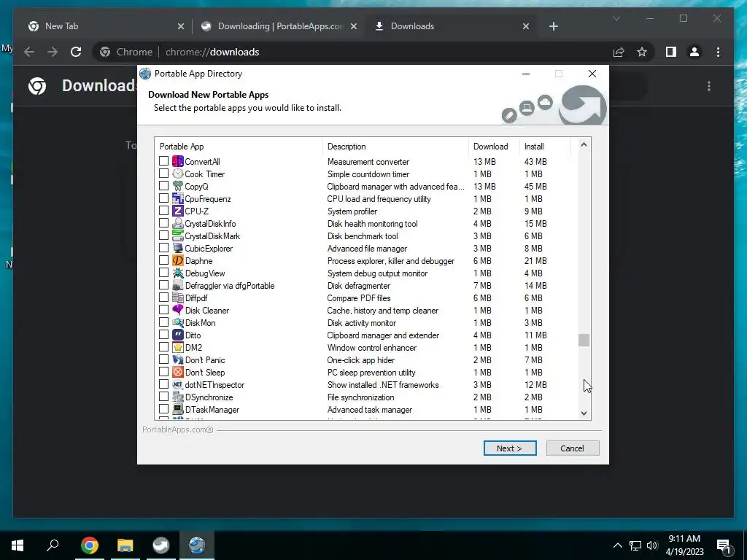Click the CubicExplorer monitor icon
747x560 pixels.
(x=178, y=248)
